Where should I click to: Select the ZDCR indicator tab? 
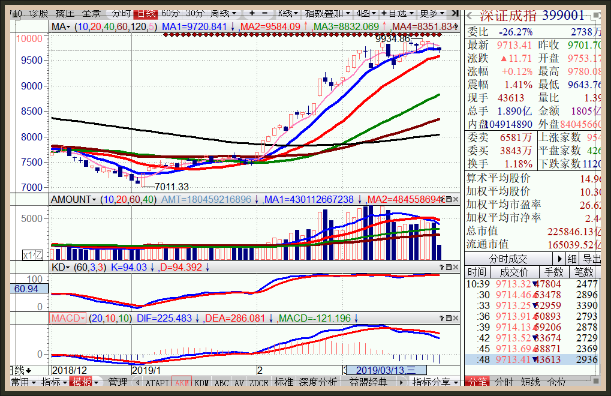pos(259,383)
